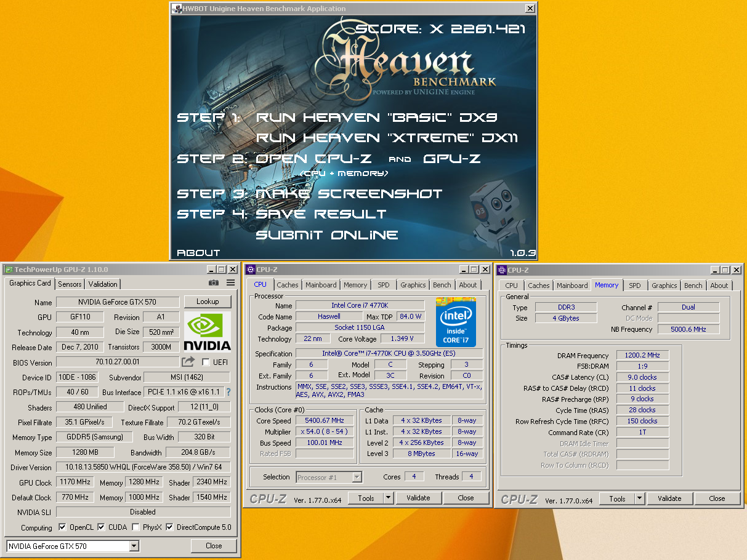Open About tab in right CPU-Z window
747x560 pixels.
click(719, 286)
